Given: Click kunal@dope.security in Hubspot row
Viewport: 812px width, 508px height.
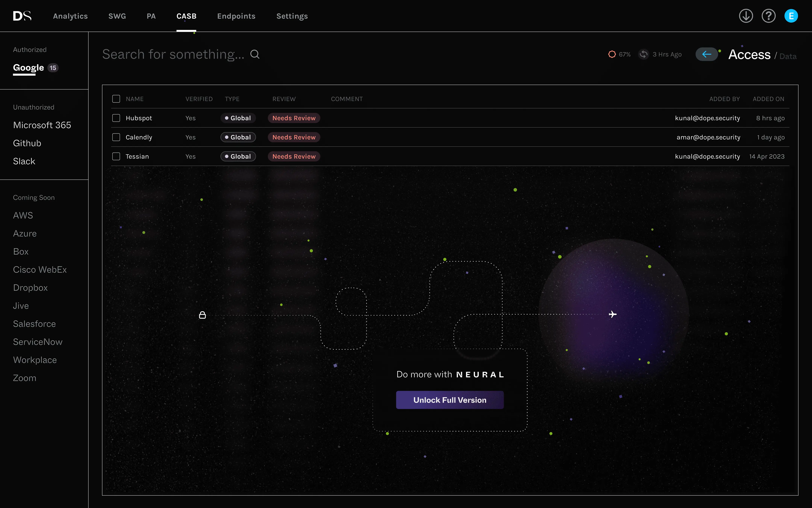Looking at the screenshot, I should tap(707, 118).
